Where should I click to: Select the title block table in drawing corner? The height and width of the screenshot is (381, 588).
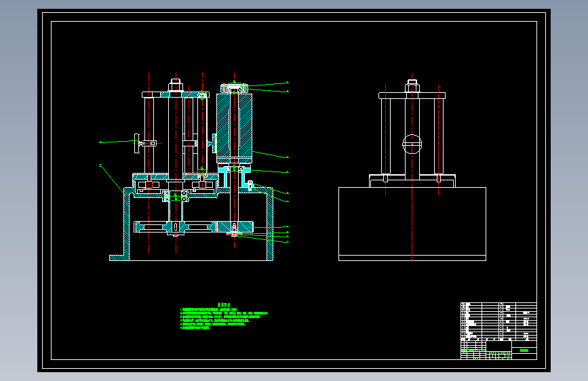pos(498,331)
